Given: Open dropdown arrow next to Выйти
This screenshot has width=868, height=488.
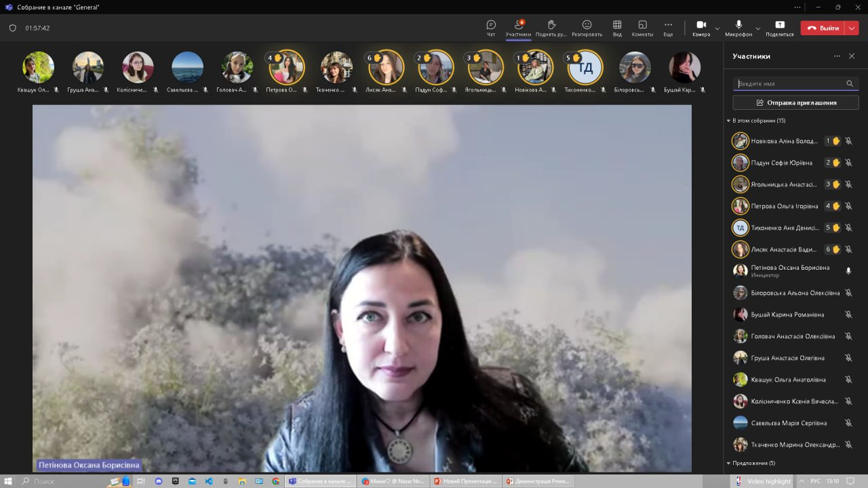Looking at the screenshot, I should click(852, 28).
